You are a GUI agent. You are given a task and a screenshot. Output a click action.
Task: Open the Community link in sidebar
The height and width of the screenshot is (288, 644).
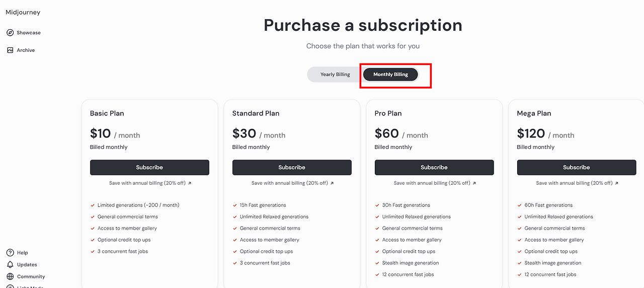(31, 276)
